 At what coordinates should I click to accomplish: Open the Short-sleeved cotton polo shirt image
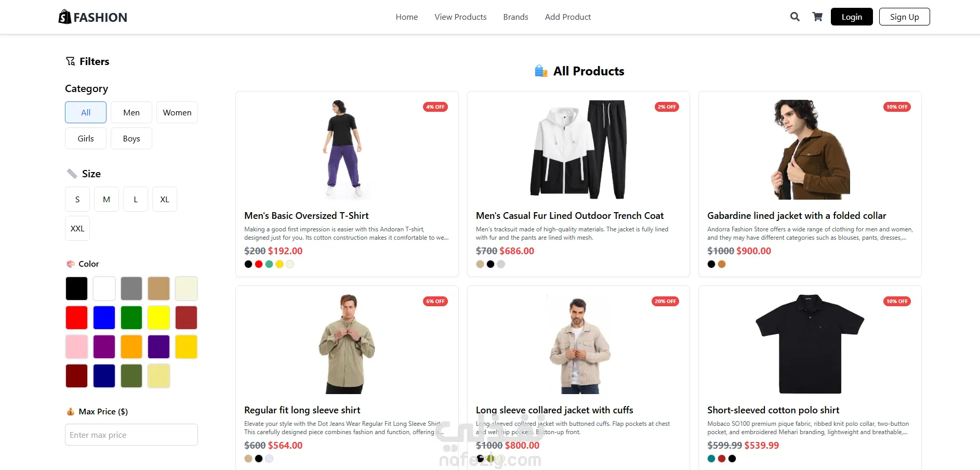pyautogui.click(x=810, y=344)
